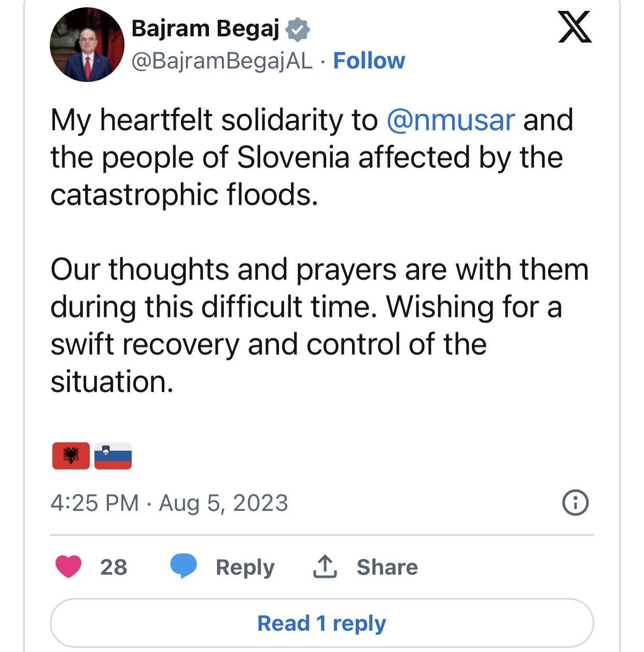The height and width of the screenshot is (652, 644).
Task: Click the reply speech bubble icon
Action: 184,566
